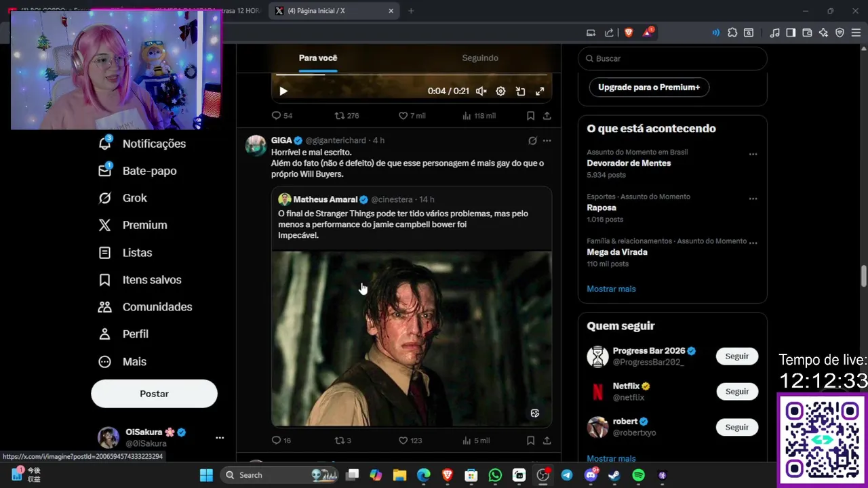Open video playback settings gear
868x488 pixels.
pos(500,91)
